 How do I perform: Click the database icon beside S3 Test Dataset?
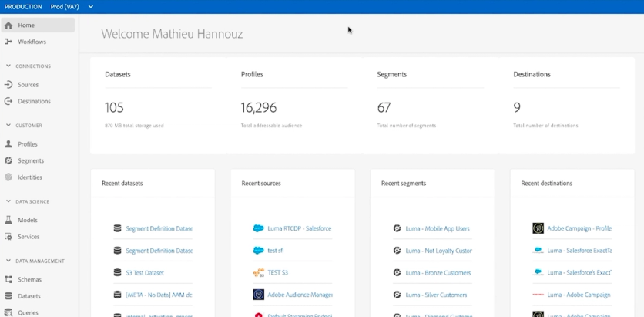(117, 272)
